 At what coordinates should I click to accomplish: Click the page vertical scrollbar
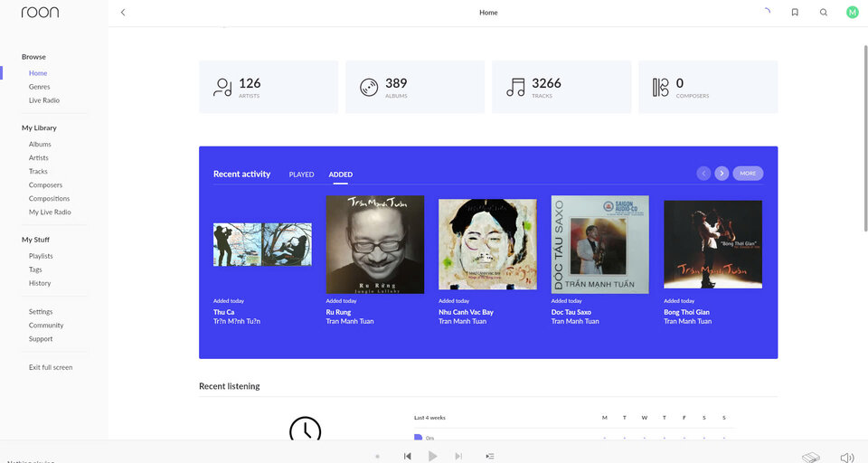865,138
